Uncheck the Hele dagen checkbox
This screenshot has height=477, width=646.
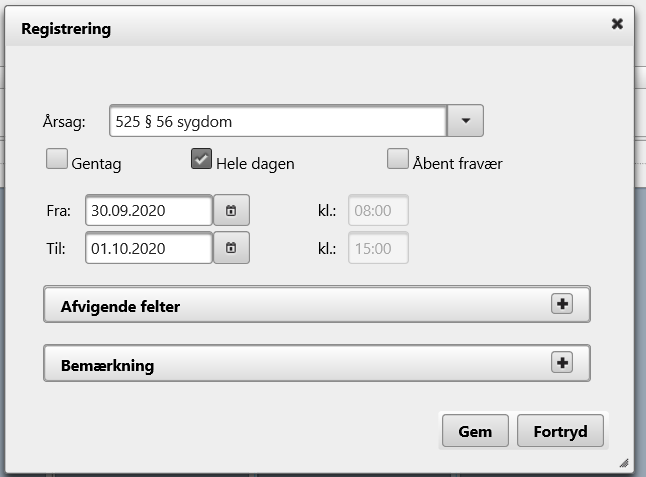pos(201,160)
